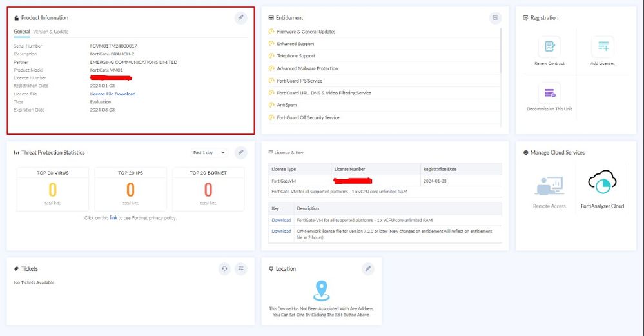
Task: Click partner EMERGING COMMUNICATIONS LIMITED
Action: click(x=133, y=62)
